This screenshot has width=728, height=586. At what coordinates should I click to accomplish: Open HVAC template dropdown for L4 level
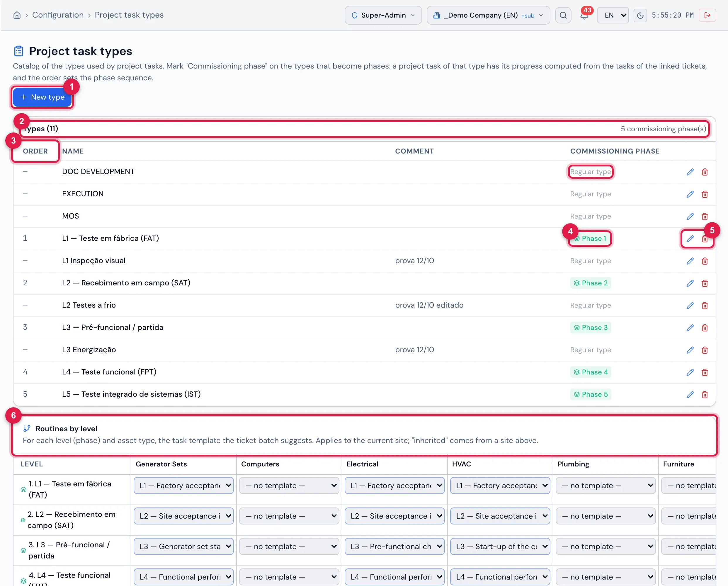[500, 577]
